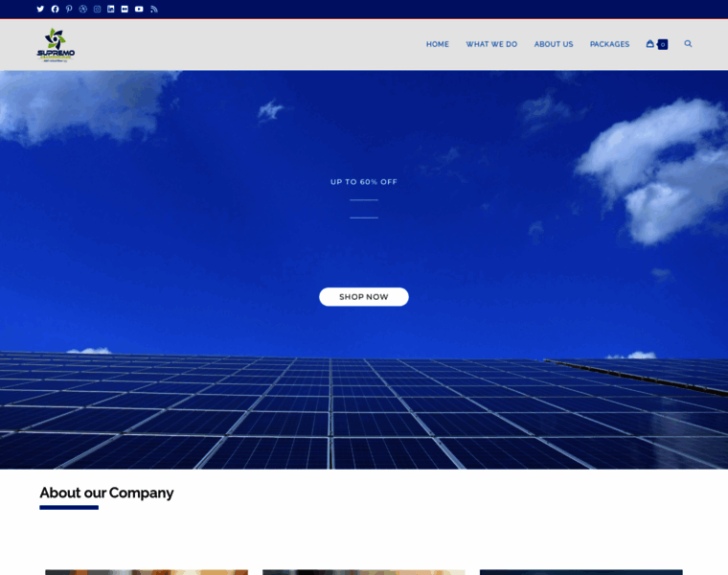
Task: Click the Dribbble icon
Action: (83, 9)
